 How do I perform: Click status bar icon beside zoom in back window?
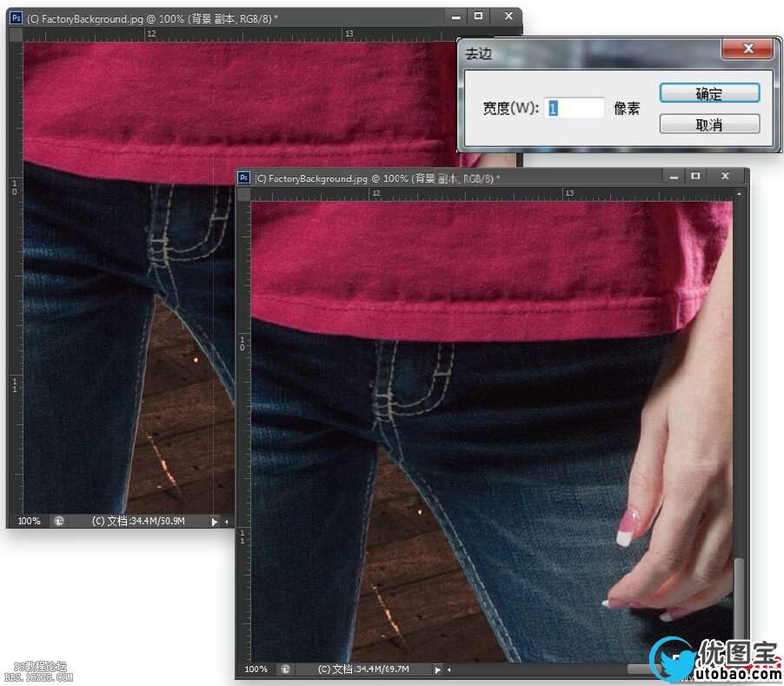[x=58, y=521]
